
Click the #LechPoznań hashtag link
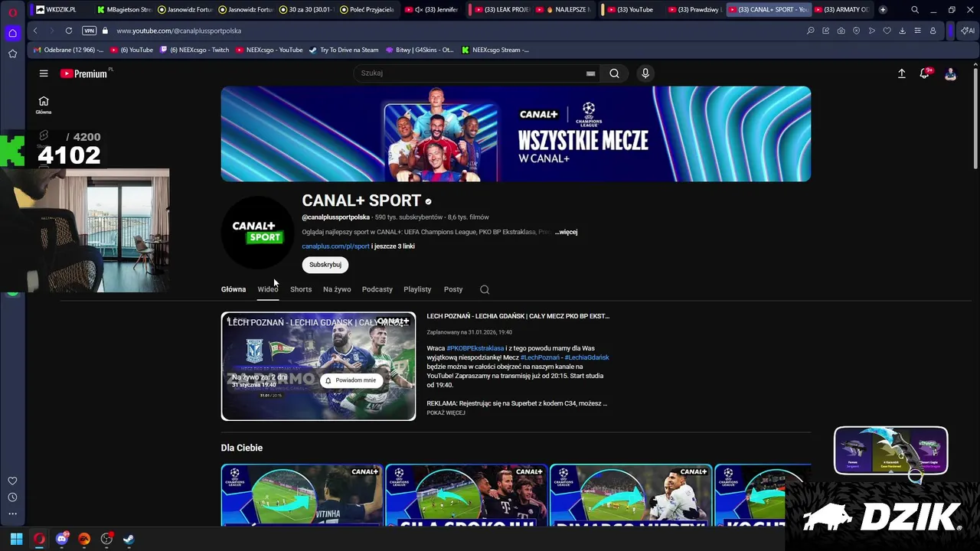pyautogui.click(x=540, y=357)
